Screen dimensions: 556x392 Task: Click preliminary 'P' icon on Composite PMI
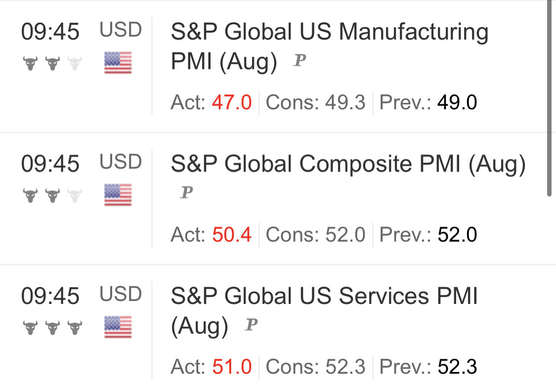tap(186, 192)
